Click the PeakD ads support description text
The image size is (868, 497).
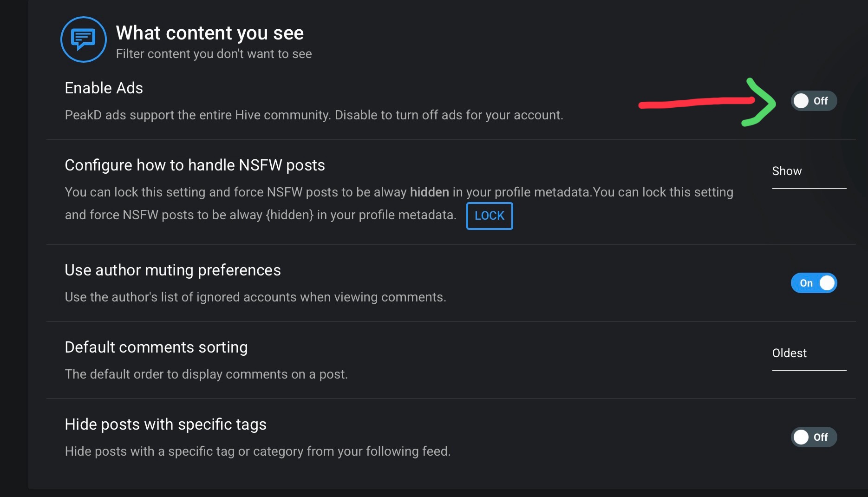[314, 115]
